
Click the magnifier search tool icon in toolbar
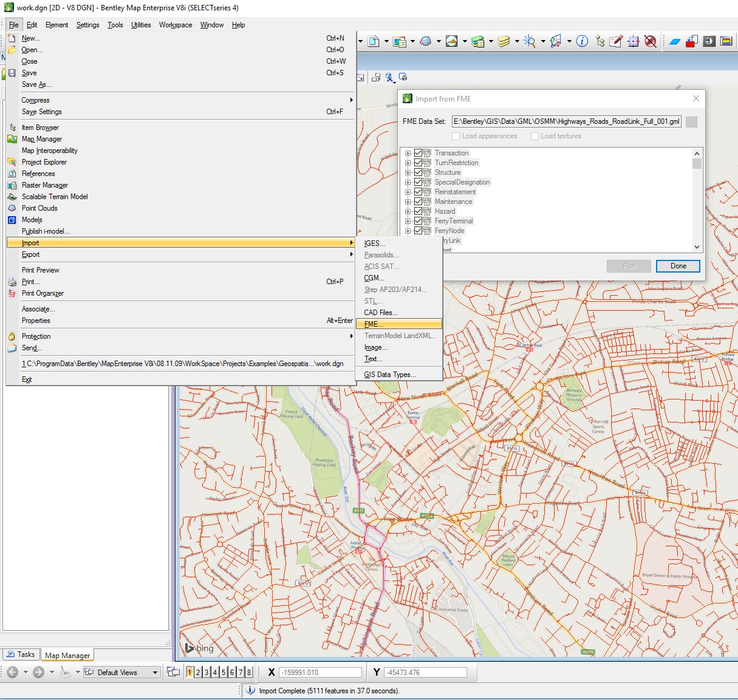pos(530,41)
